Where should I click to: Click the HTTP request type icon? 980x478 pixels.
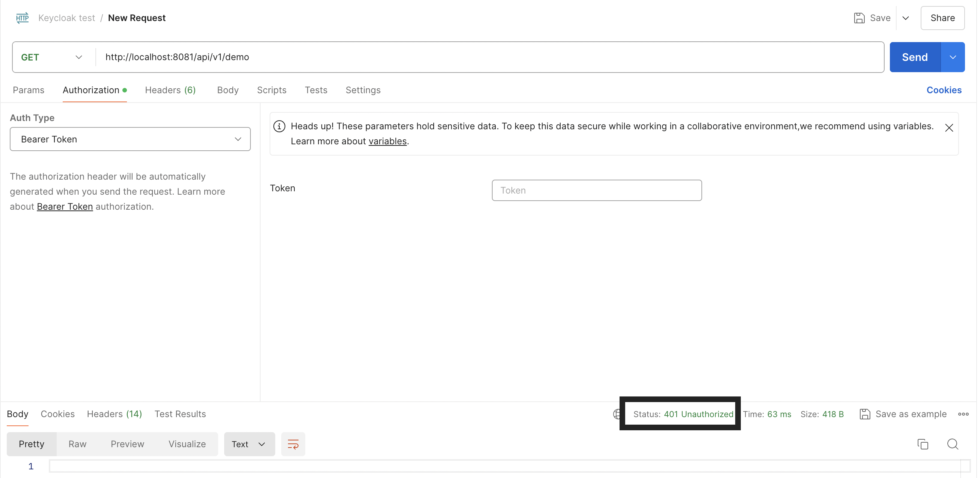23,18
